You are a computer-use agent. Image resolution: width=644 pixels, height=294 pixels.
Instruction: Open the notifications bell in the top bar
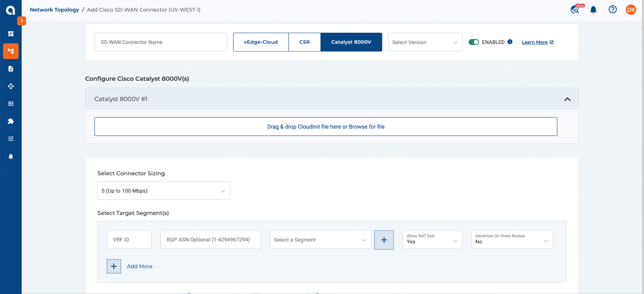click(593, 10)
